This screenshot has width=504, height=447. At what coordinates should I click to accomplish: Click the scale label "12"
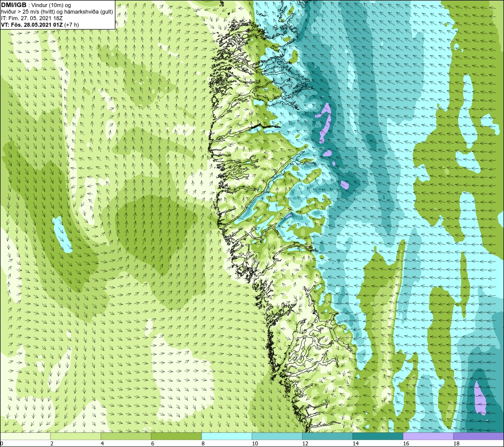305,444
